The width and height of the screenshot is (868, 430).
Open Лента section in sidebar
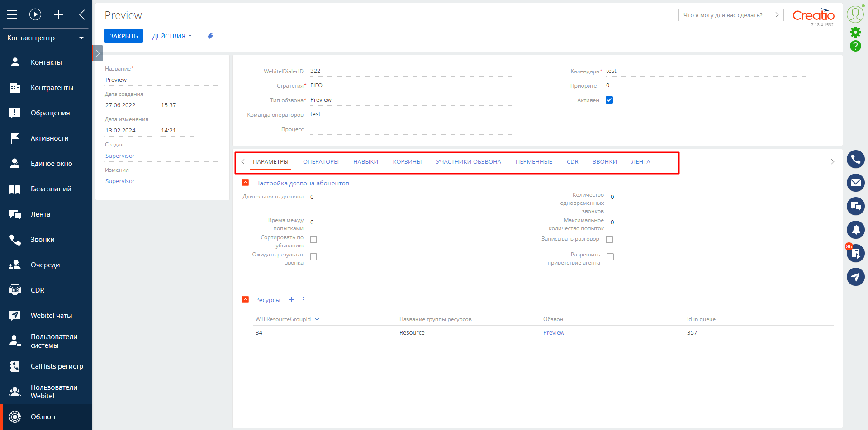(46, 214)
